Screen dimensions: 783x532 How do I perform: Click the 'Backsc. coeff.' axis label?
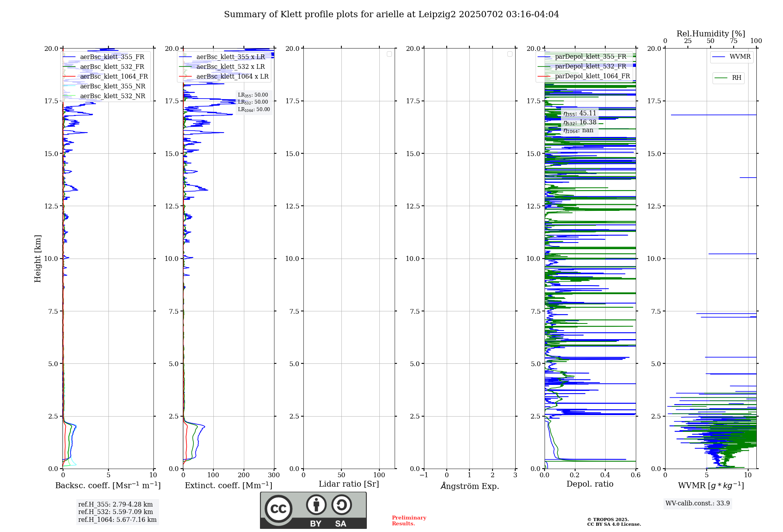[108, 485]
